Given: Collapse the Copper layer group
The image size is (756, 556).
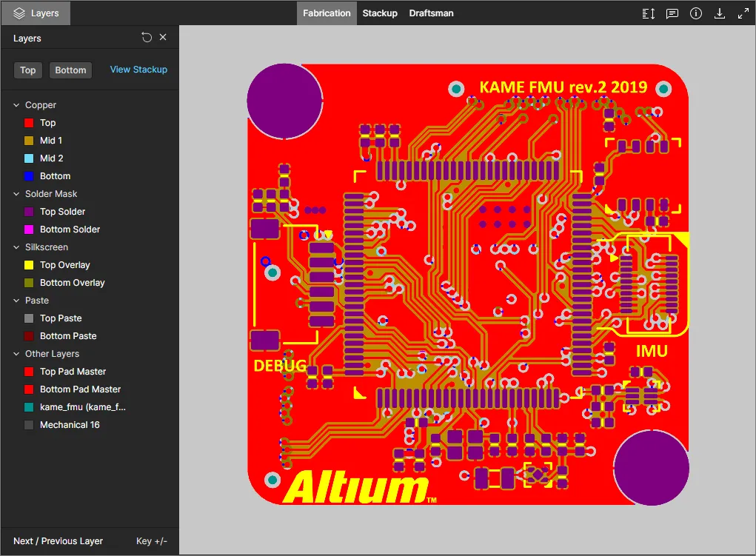Looking at the screenshot, I should (16, 105).
